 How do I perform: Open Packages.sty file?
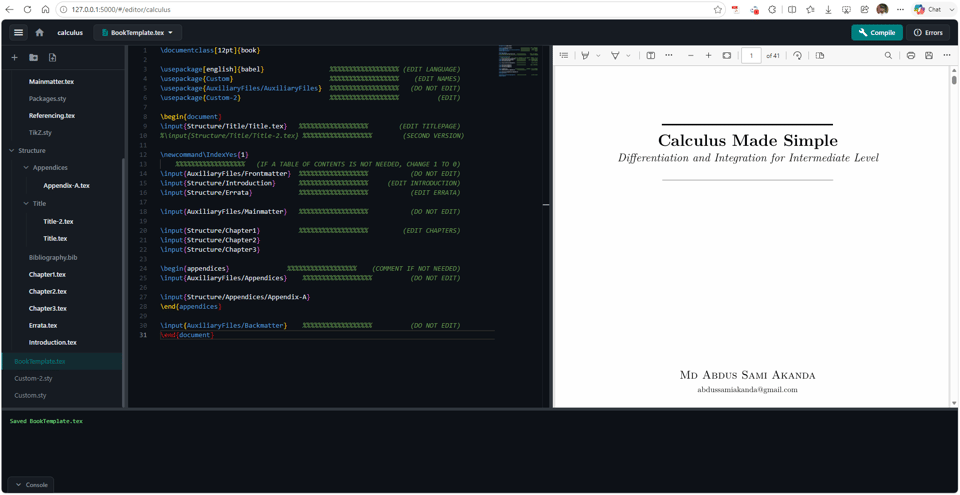[48, 98]
